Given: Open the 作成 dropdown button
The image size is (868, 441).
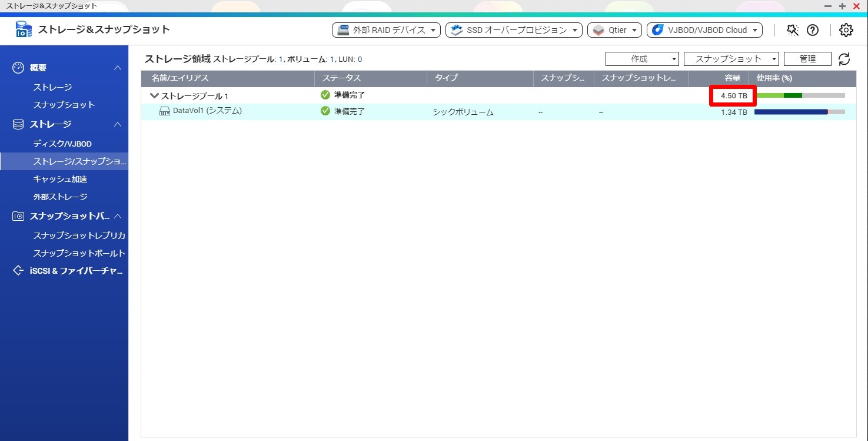Looking at the screenshot, I should [642, 59].
